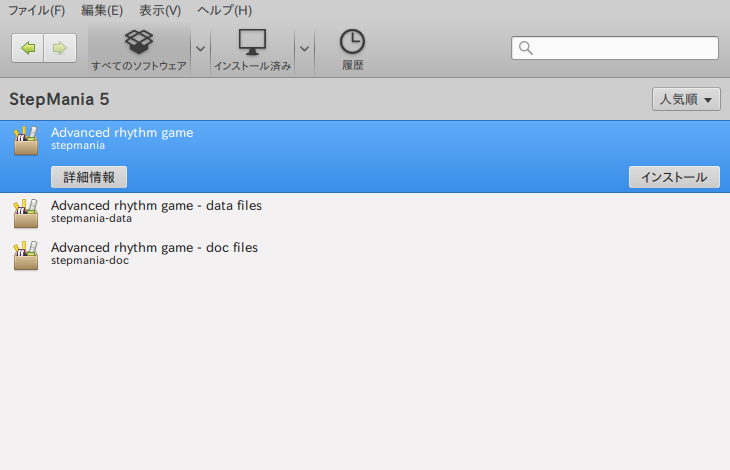
Task: Select the Advanced rhythm game stepmania row
Action: (x=365, y=156)
